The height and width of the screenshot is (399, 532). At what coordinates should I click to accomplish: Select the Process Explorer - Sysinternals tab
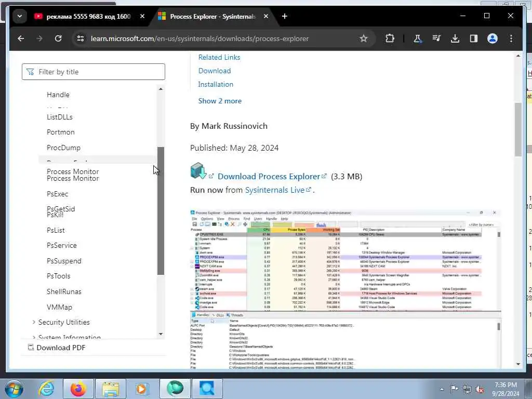212,16
